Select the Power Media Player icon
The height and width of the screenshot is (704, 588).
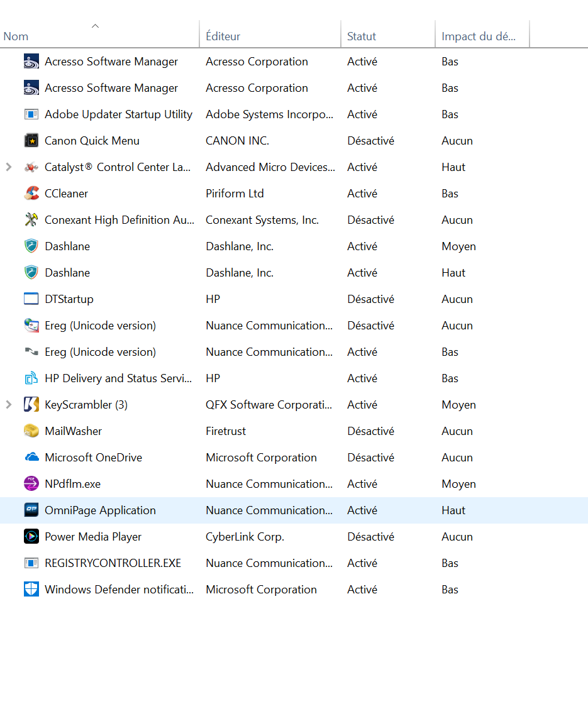(x=31, y=537)
